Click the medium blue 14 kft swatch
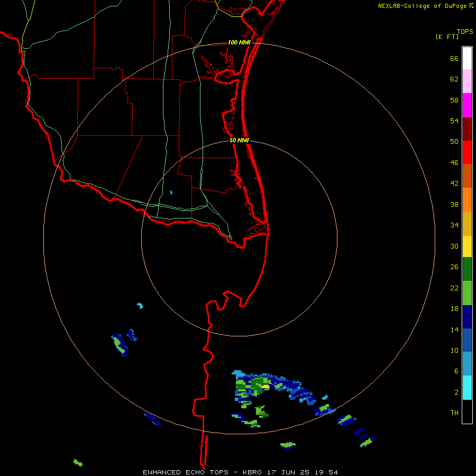Screen dimensions: 476x476 (467, 340)
